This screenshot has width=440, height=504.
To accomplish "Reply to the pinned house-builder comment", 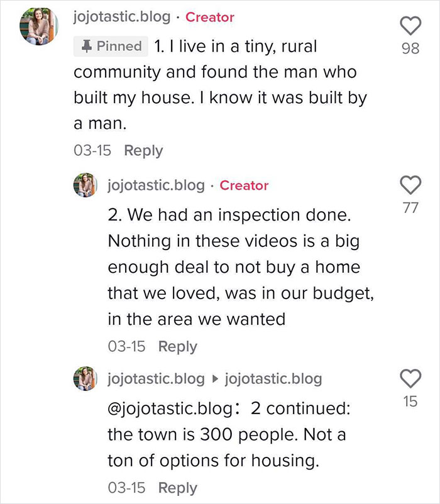I will point(143,151).
